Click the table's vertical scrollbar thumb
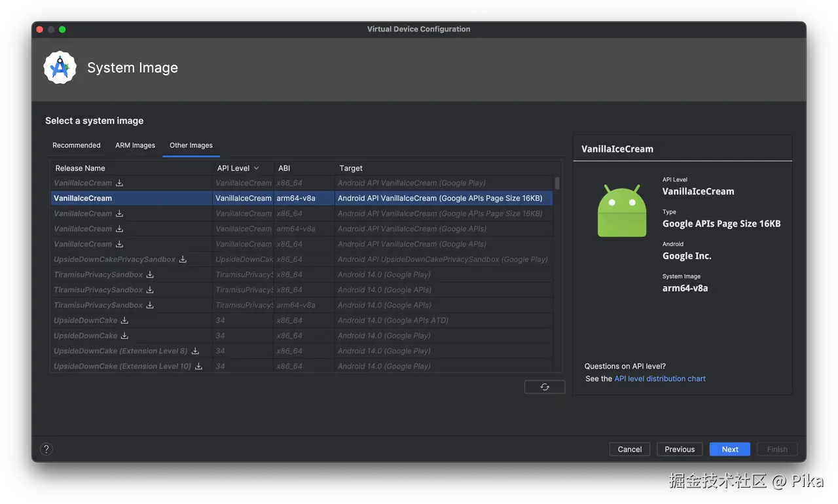Screen dimensions: 838x504 coord(557,183)
